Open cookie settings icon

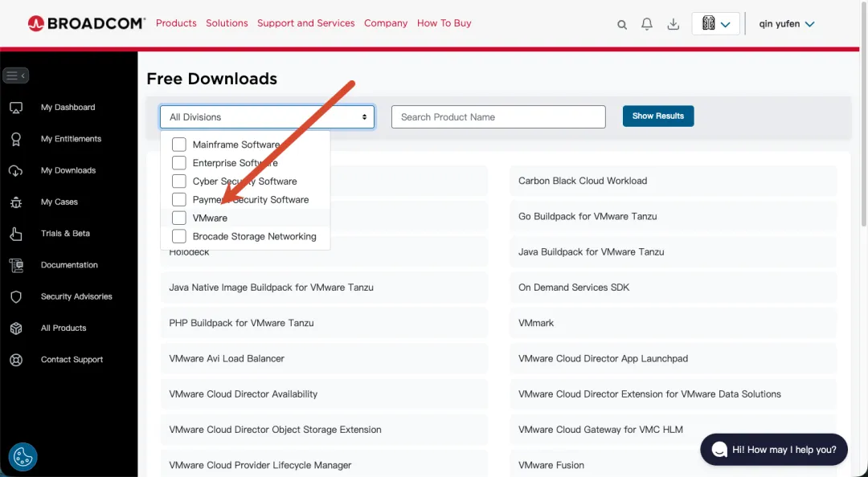click(x=23, y=457)
